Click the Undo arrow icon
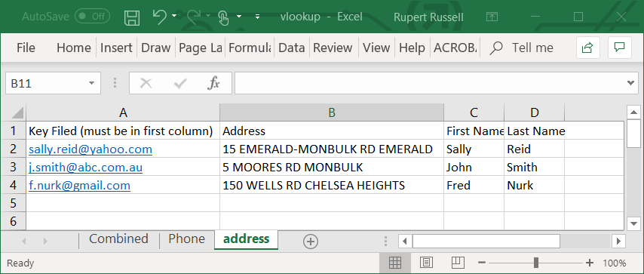Image resolution: width=644 pixels, height=274 pixels. [x=159, y=17]
